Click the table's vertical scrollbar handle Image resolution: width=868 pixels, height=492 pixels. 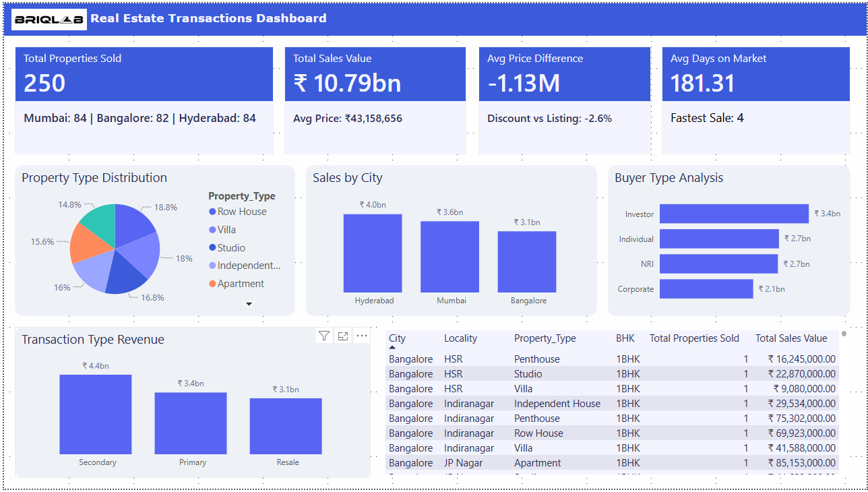pyautogui.click(x=844, y=334)
